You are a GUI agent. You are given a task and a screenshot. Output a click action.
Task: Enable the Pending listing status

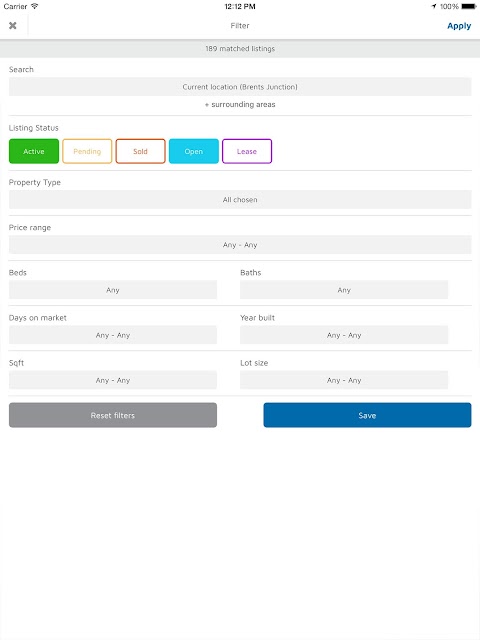[x=87, y=151]
